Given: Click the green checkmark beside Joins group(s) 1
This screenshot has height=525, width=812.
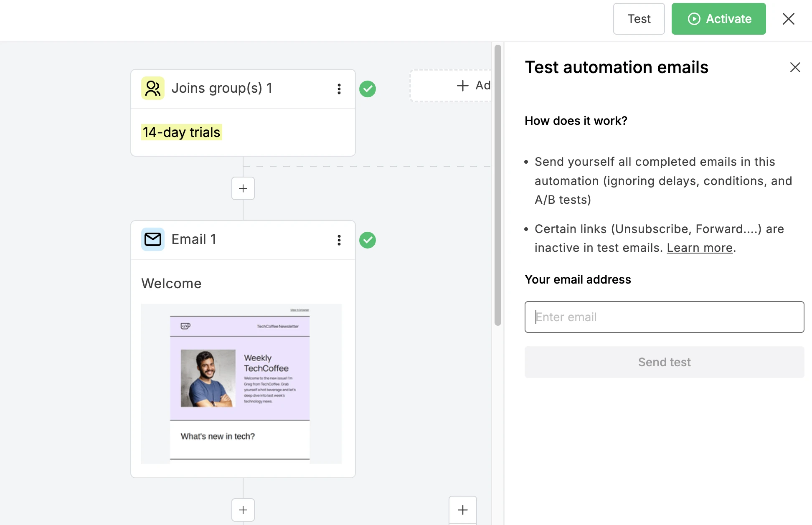Looking at the screenshot, I should 368,89.
